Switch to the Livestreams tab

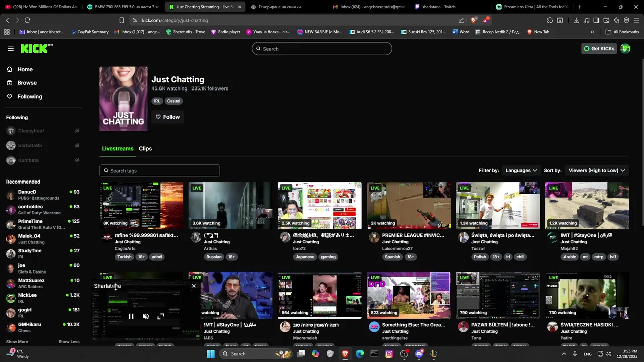(x=118, y=149)
